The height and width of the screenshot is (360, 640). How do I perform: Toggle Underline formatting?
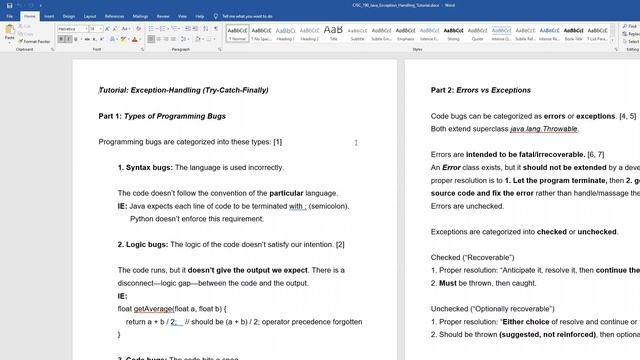tap(76, 39)
